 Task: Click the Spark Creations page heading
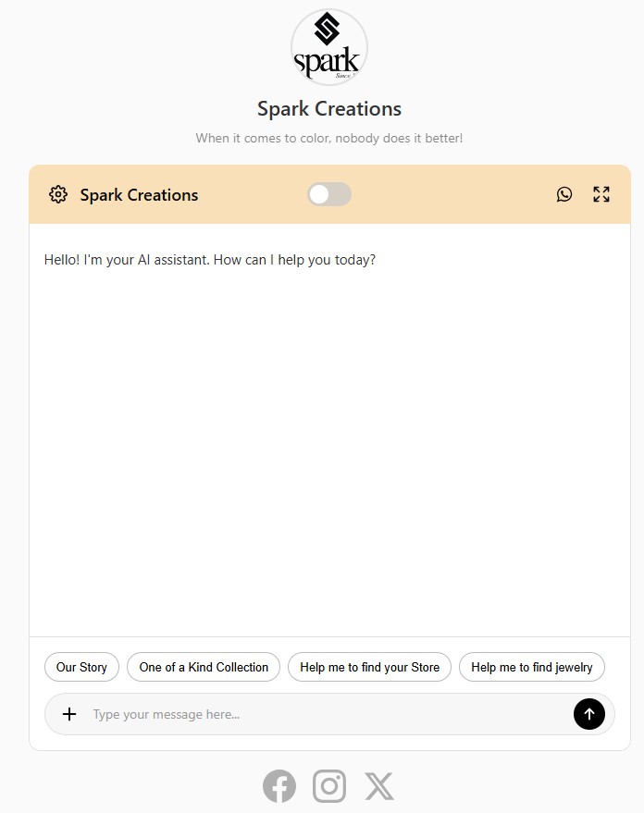(x=329, y=109)
